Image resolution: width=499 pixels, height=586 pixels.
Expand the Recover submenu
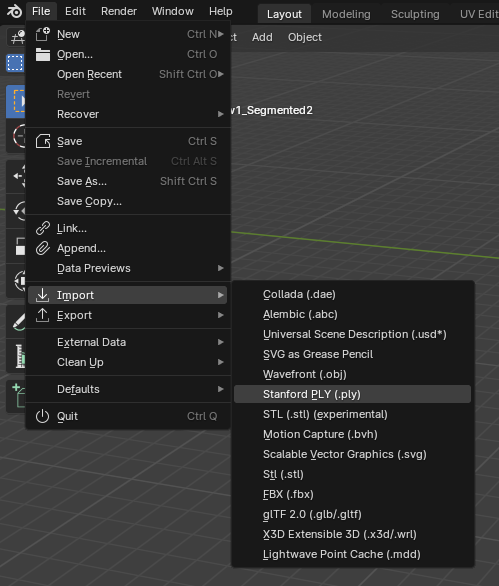(x=128, y=114)
